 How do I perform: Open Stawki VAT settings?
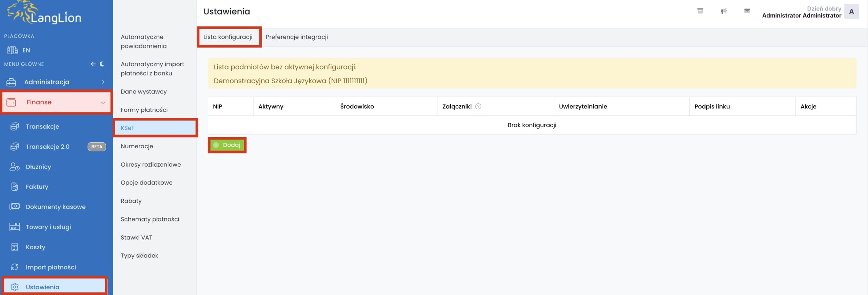click(x=136, y=237)
